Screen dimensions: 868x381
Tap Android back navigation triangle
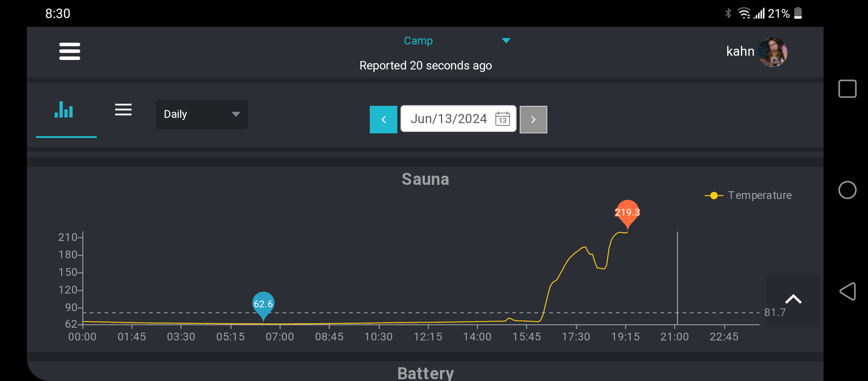pos(848,291)
